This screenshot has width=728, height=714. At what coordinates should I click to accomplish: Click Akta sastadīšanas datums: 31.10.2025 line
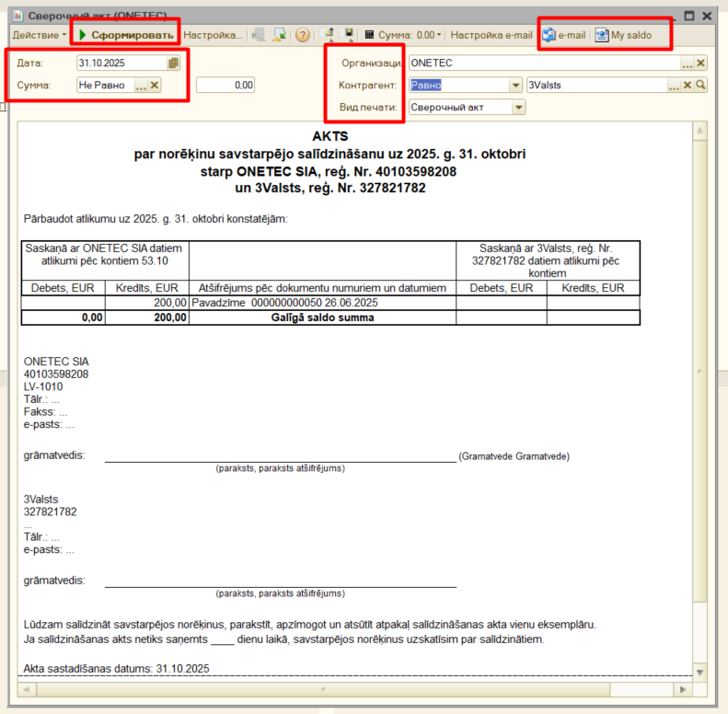point(117,669)
